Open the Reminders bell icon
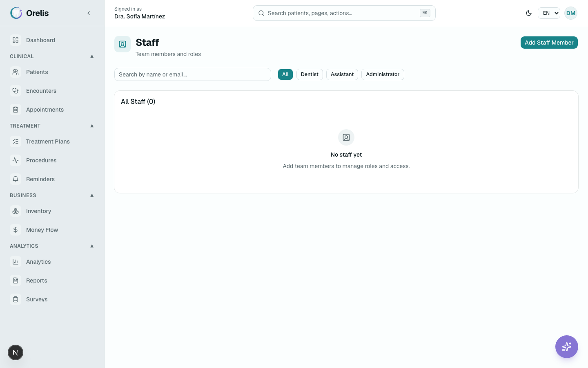The height and width of the screenshot is (368, 588). coord(16,179)
